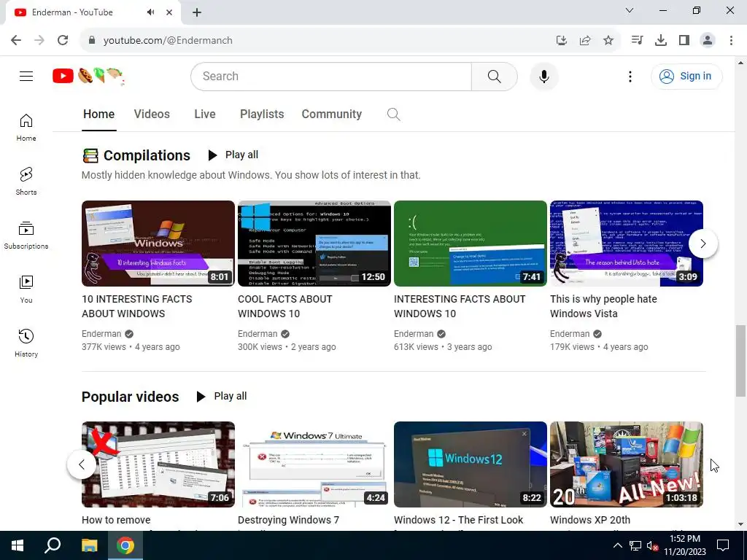Play all Compilations videos
The image size is (747, 560).
click(x=233, y=155)
